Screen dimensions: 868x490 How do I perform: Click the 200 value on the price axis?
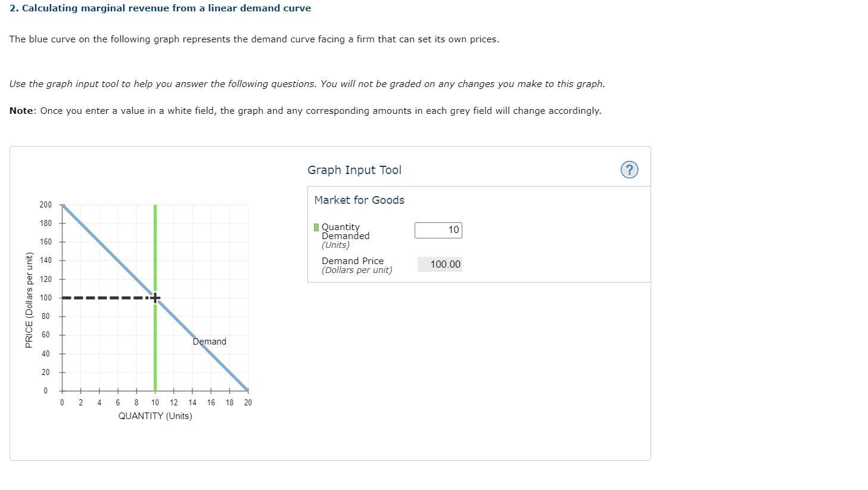pos(45,204)
